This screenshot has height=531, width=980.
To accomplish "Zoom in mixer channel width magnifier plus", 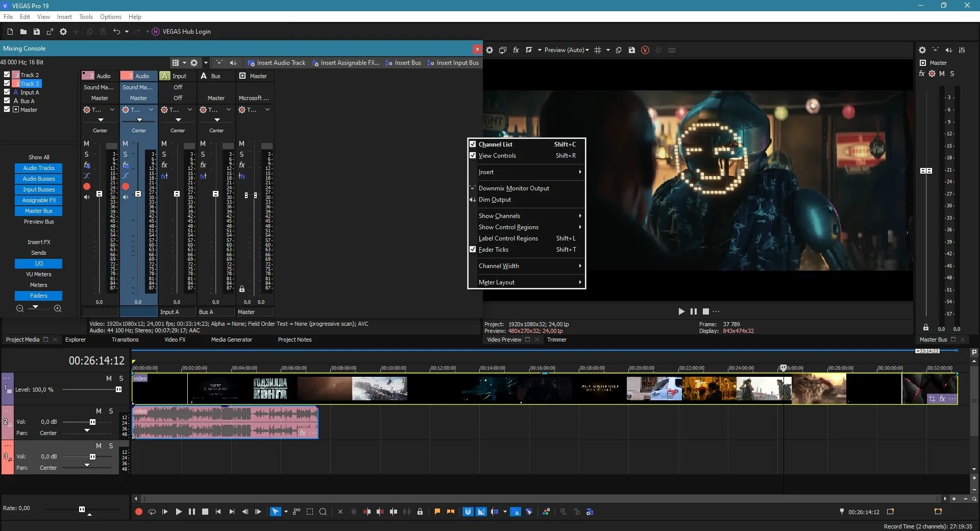I will [x=58, y=308].
